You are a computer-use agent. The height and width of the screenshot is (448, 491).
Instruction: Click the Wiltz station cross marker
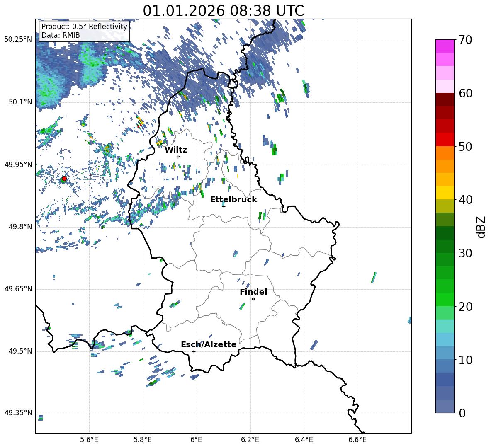click(x=178, y=157)
